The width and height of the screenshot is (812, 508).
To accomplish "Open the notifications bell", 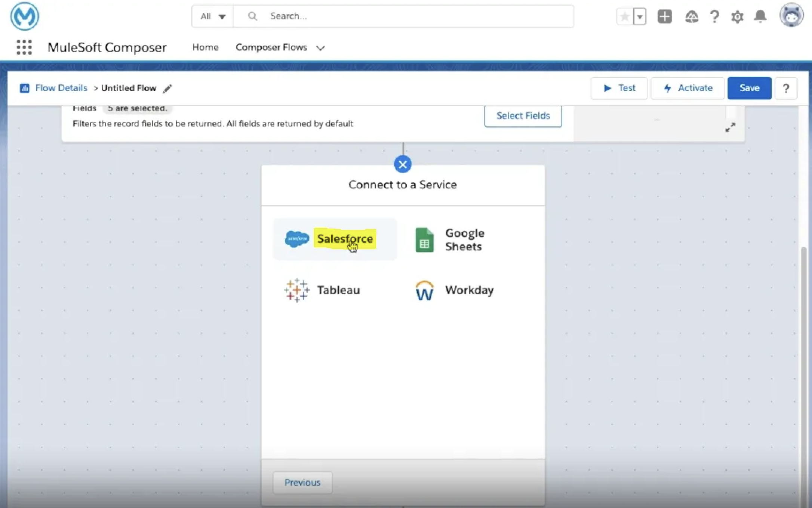I will [760, 16].
